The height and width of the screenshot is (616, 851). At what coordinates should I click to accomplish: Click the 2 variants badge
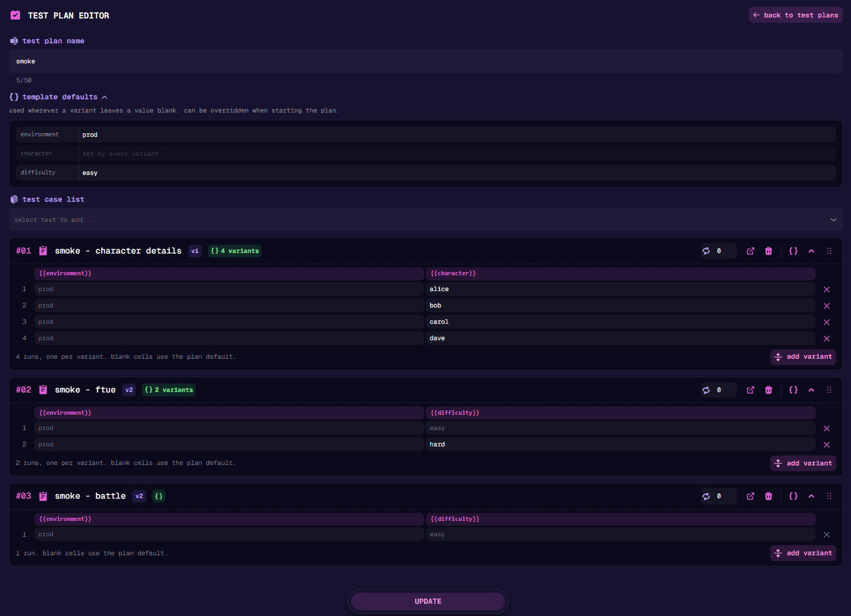(x=169, y=390)
